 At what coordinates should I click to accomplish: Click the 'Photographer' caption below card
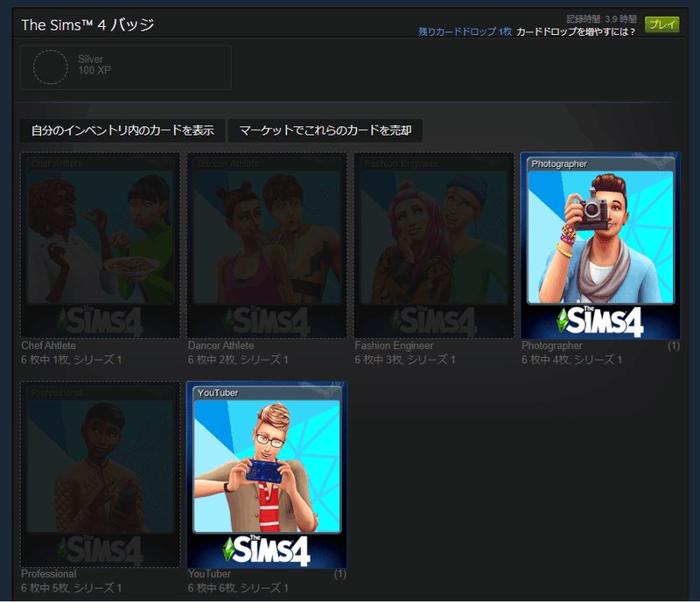pyautogui.click(x=552, y=346)
